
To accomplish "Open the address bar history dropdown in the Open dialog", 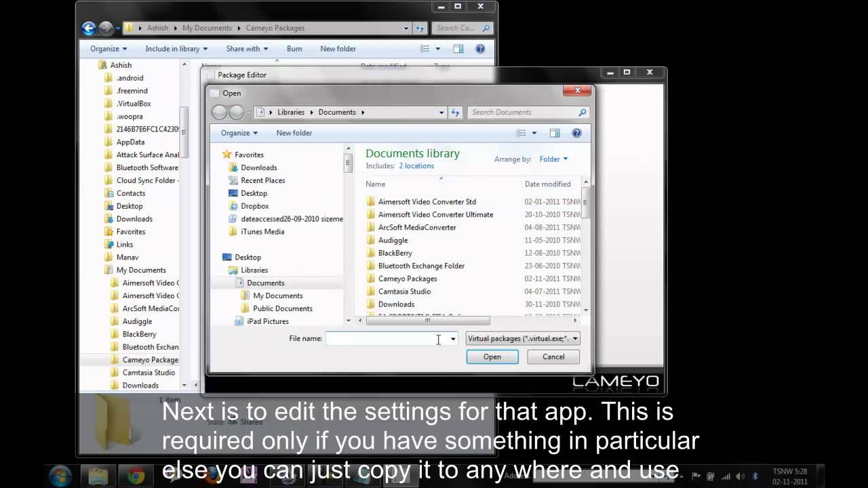I will tap(441, 113).
